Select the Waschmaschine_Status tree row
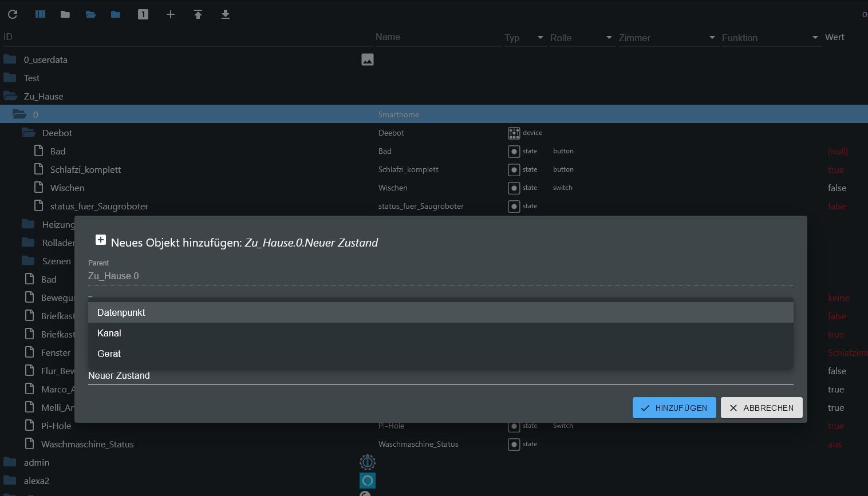868x496 pixels. [x=434, y=444]
